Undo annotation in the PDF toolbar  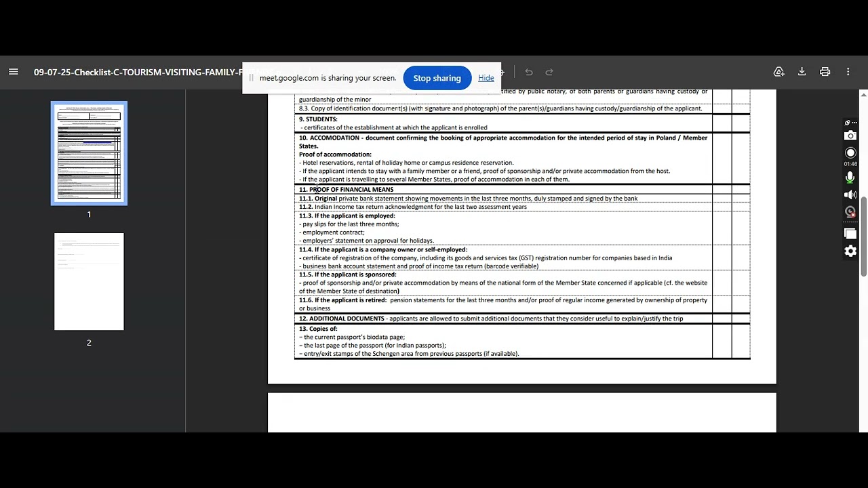[x=529, y=72]
